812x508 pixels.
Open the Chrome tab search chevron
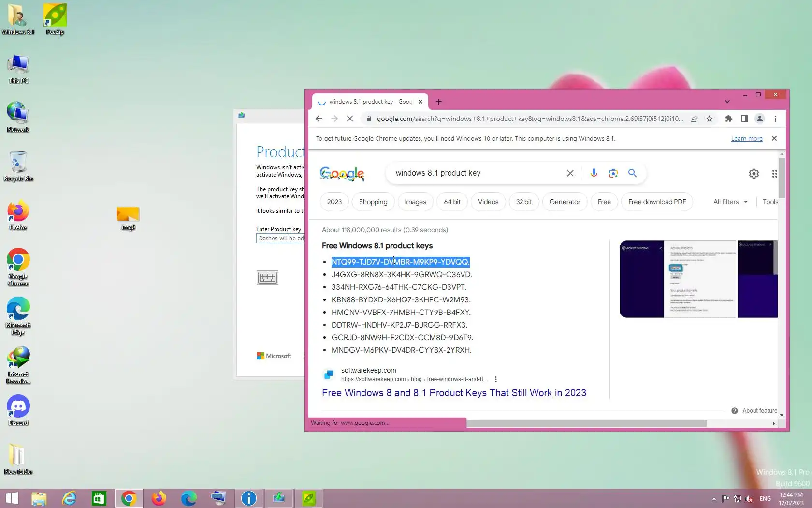727,102
